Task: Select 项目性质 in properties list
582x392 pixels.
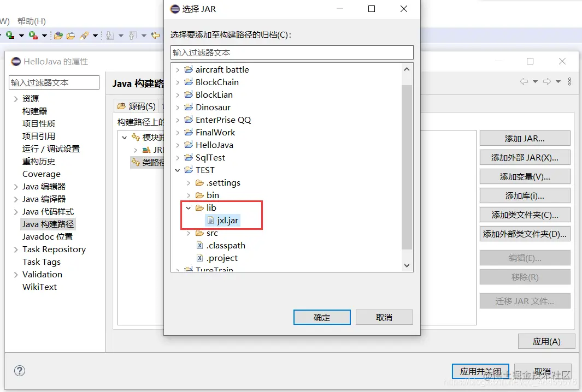Action: [x=39, y=124]
